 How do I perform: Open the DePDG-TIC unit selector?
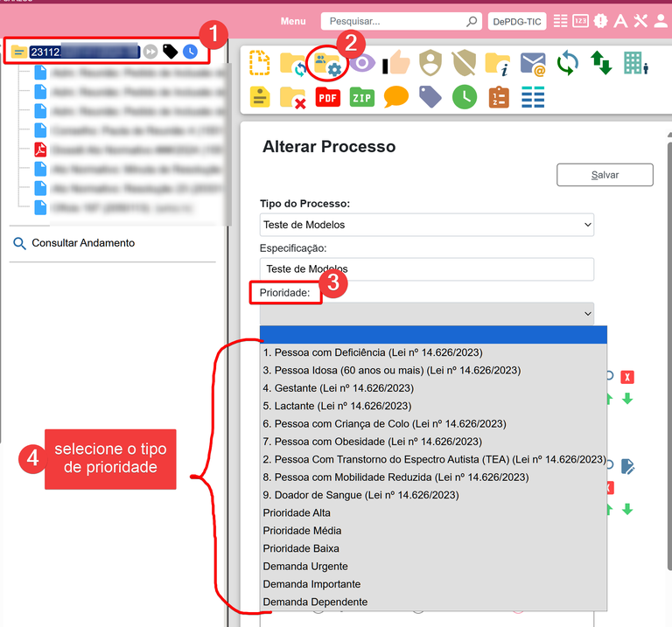[x=516, y=21]
